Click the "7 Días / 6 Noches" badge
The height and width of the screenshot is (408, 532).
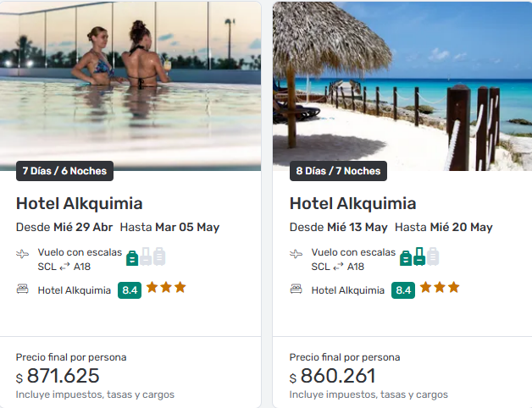click(x=64, y=171)
